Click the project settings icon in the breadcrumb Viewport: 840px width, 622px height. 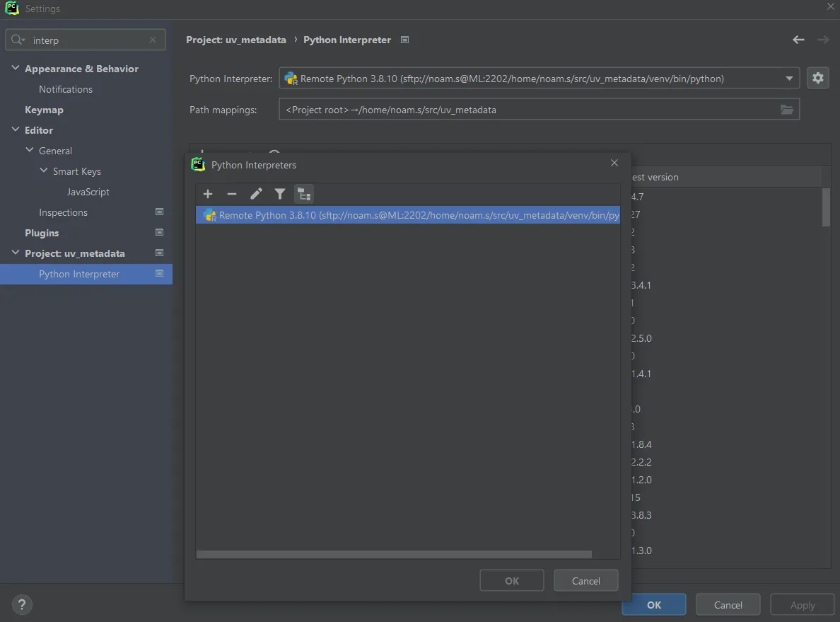[x=405, y=40]
